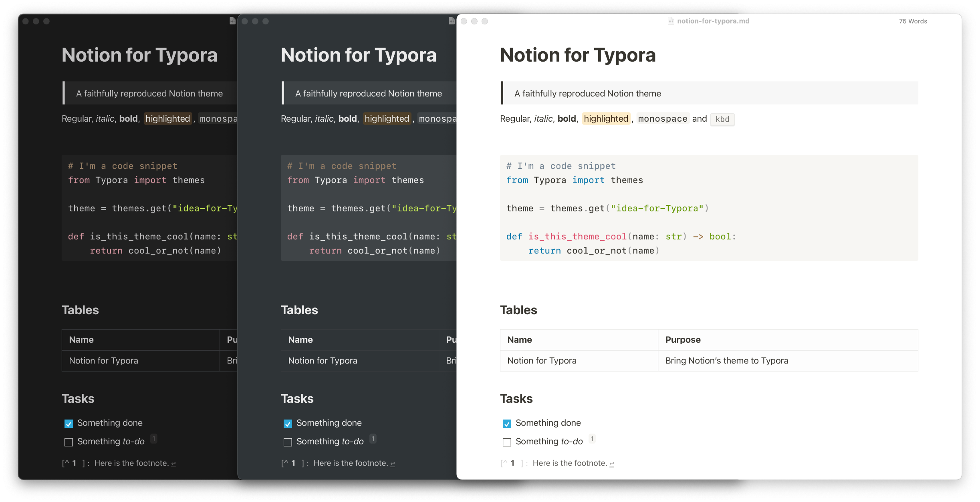Click the blockquote text in the light window
Viewport: 980px width, 502px height.
point(588,93)
